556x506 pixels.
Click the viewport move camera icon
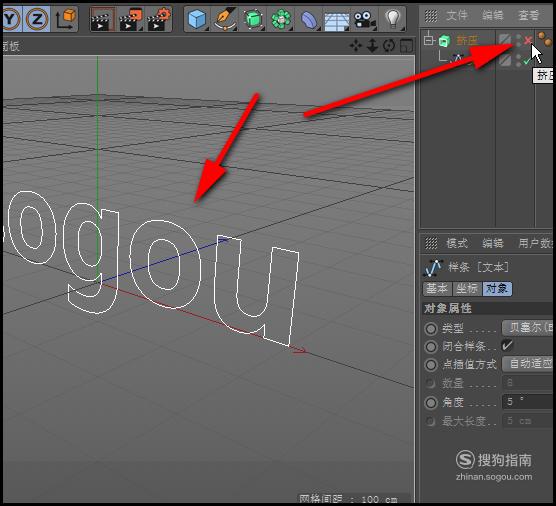356,46
